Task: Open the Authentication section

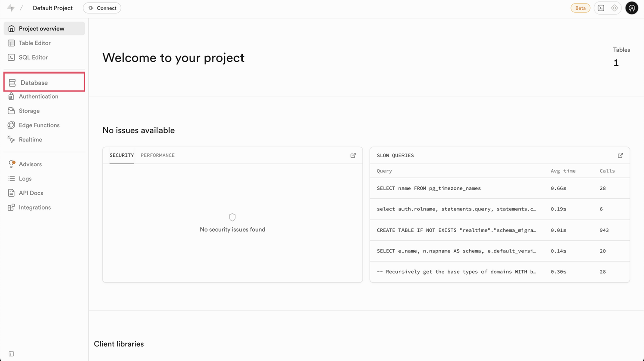Action: tap(38, 97)
